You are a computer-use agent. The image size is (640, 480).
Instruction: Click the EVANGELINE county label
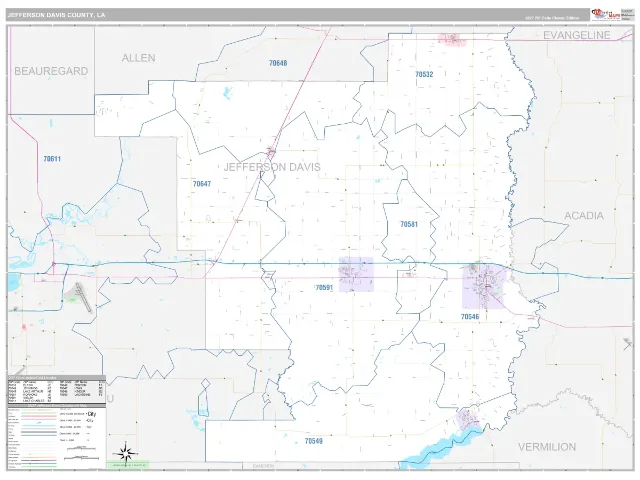pos(576,35)
